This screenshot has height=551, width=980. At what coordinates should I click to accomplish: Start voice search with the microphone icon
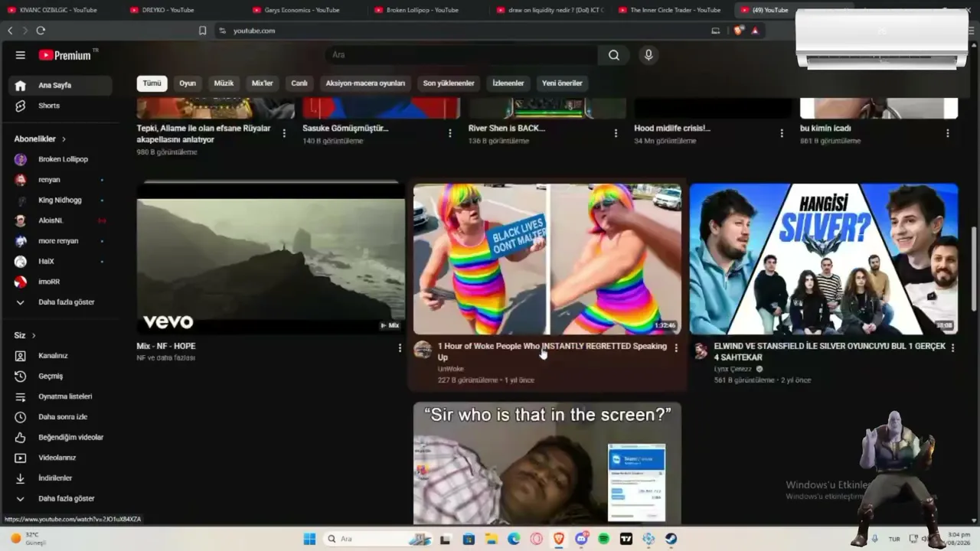(648, 55)
